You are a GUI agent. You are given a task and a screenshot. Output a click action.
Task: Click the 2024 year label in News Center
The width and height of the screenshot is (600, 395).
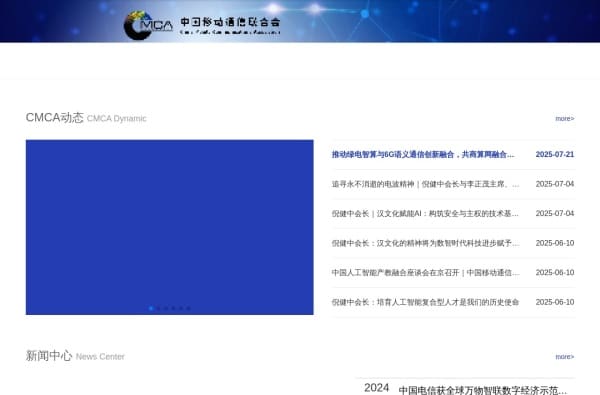coord(377,388)
